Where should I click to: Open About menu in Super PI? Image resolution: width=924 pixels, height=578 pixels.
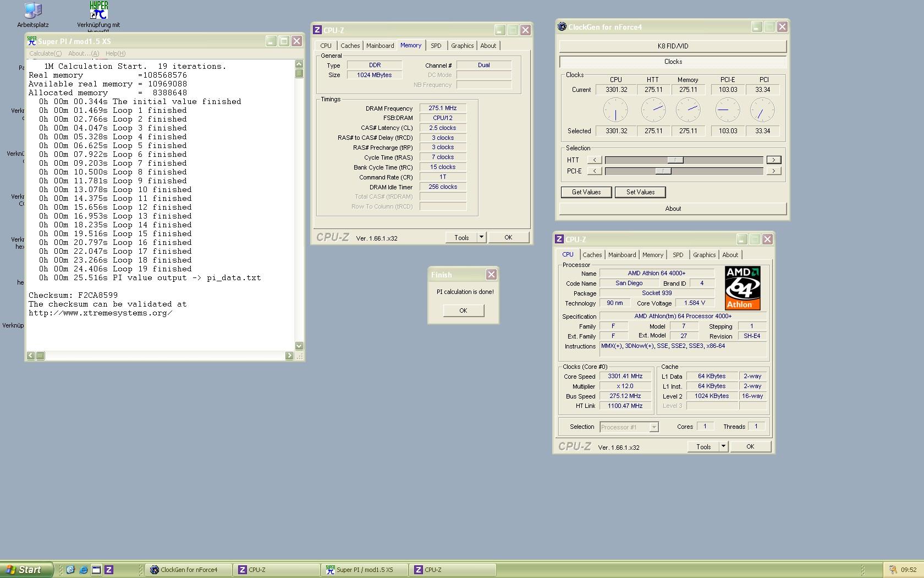84,53
